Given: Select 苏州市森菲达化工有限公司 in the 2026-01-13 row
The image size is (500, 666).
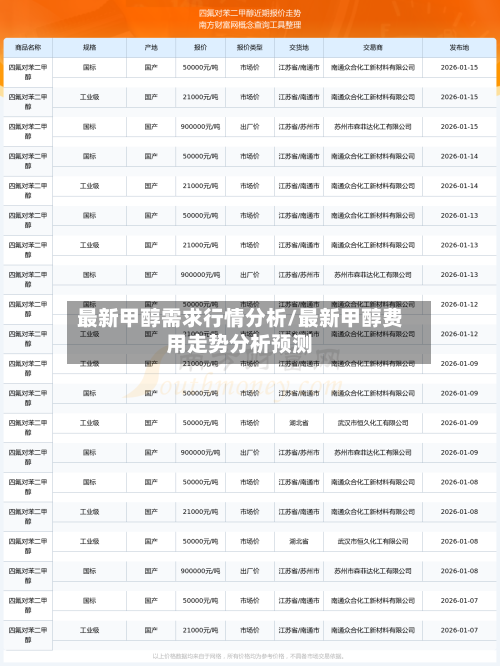Looking at the screenshot, I should (x=373, y=275).
